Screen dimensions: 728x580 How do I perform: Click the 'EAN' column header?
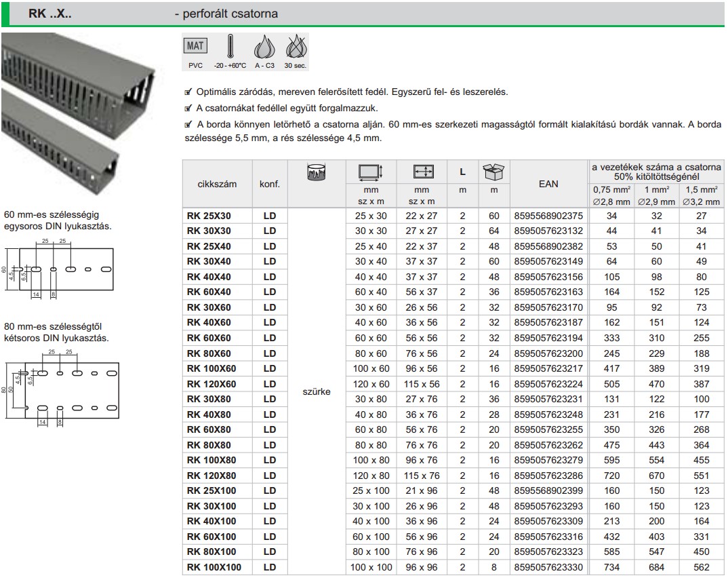548,183
